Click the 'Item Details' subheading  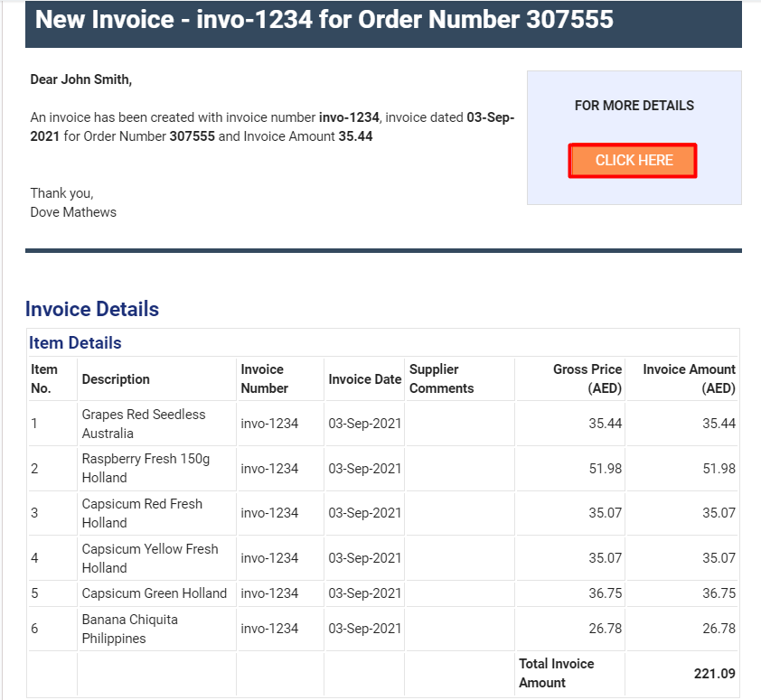pyautogui.click(x=75, y=343)
